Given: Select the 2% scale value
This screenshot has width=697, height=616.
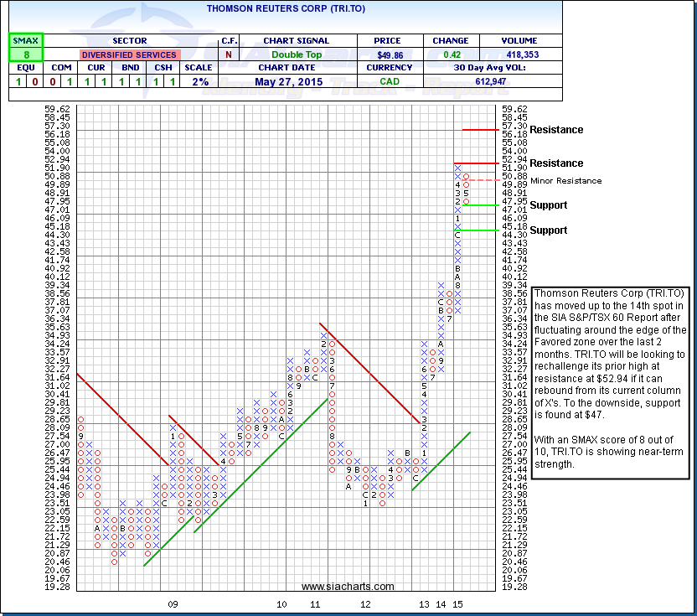Looking at the screenshot, I should pyautogui.click(x=198, y=81).
